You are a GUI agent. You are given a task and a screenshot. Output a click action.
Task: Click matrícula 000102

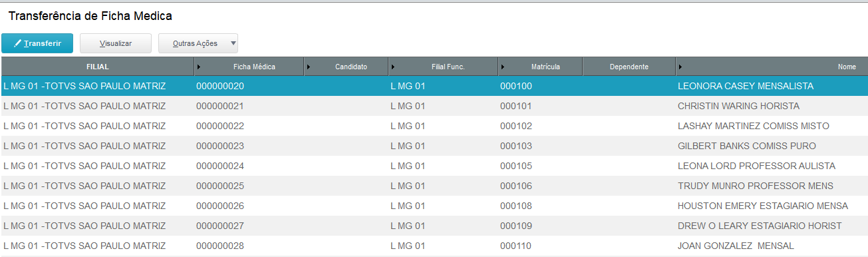click(515, 126)
